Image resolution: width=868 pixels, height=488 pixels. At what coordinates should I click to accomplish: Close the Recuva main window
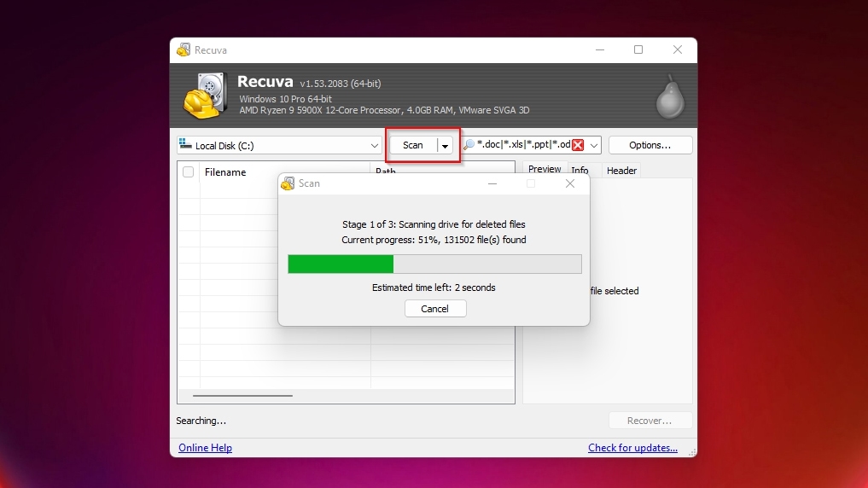(678, 49)
